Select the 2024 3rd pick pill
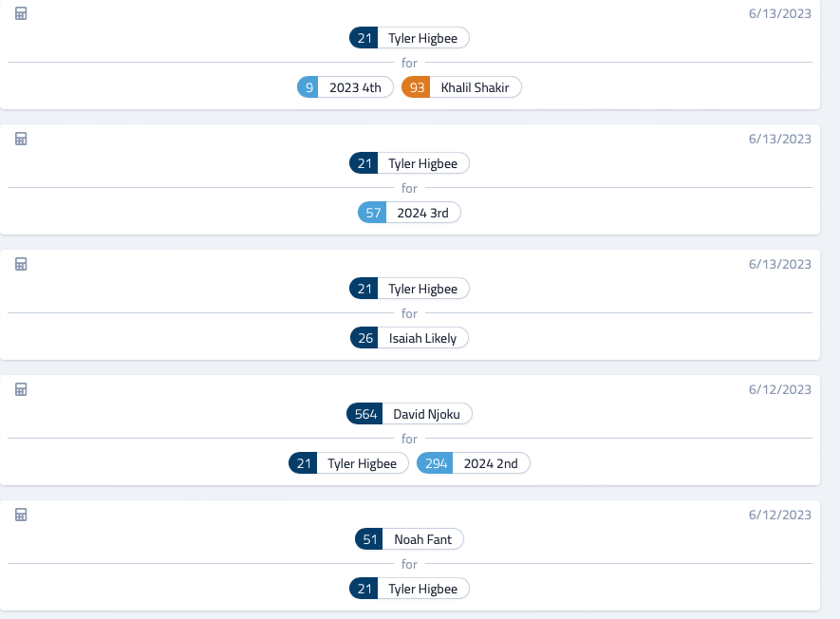 (x=409, y=213)
